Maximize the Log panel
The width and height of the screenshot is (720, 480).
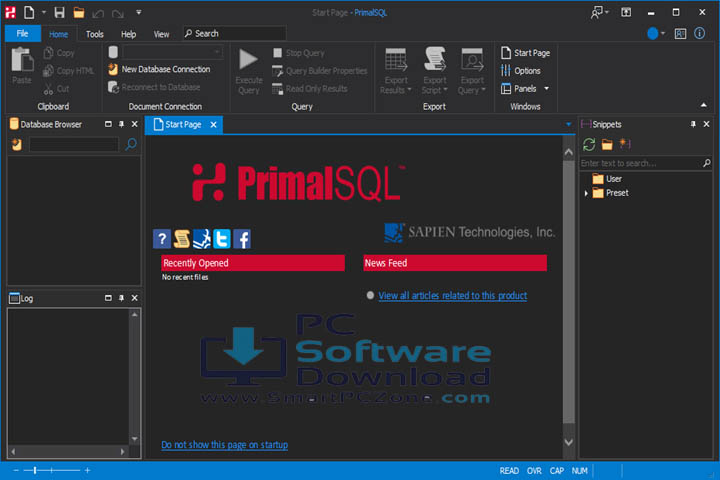coord(108,298)
